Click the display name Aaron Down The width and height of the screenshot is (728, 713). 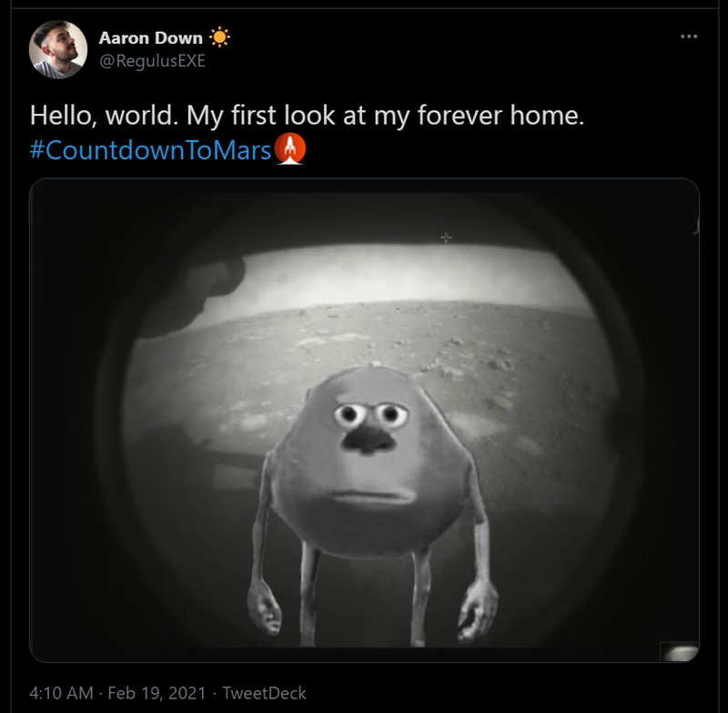point(152,37)
